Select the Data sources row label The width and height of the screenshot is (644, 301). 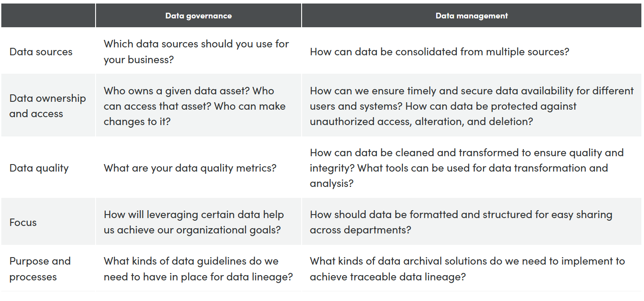41,52
